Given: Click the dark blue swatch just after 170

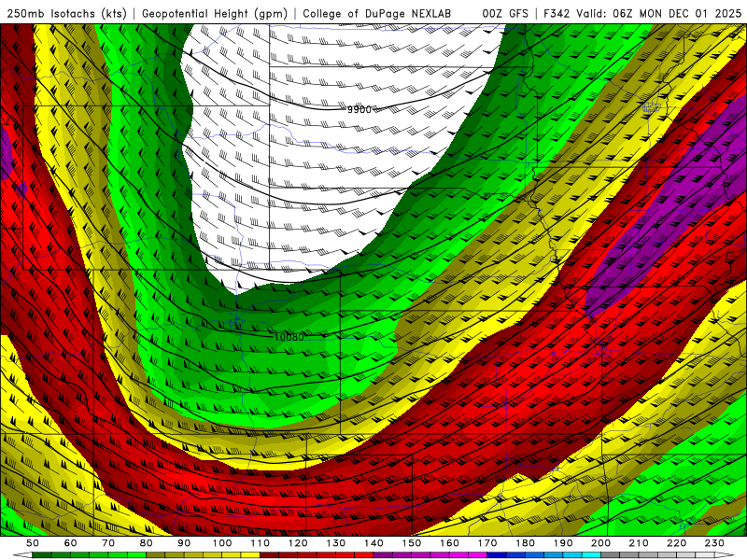Looking at the screenshot, I should click(x=497, y=555).
